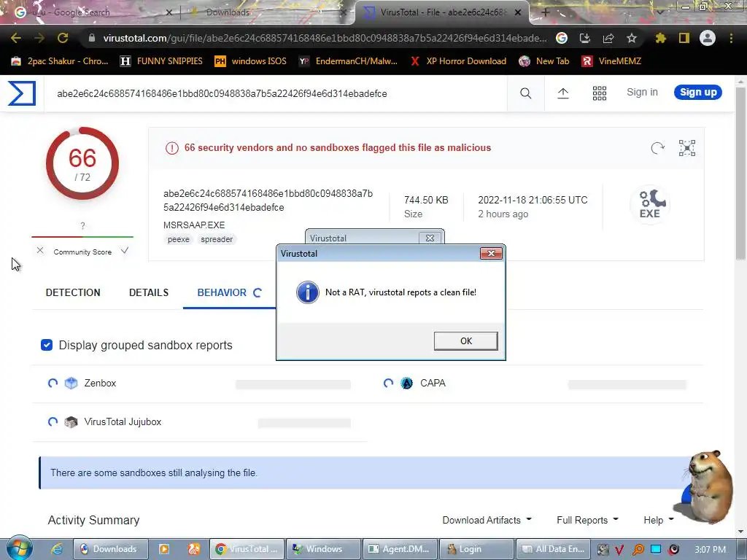This screenshot has height=560, width=747.
Task: Open the Chrome tab search chevron
Action: tap(660, 12)
